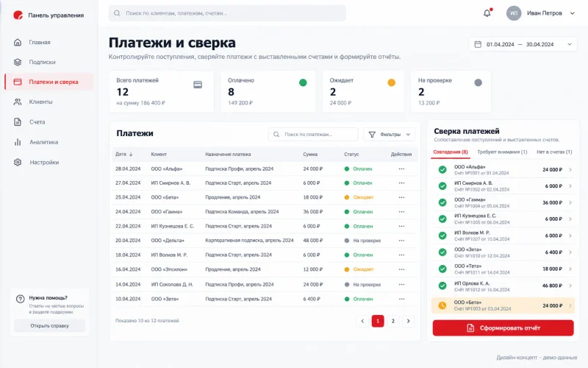Click Корпоративная подписка, апрель 2024 cell
588x368 pixels.
249,241
